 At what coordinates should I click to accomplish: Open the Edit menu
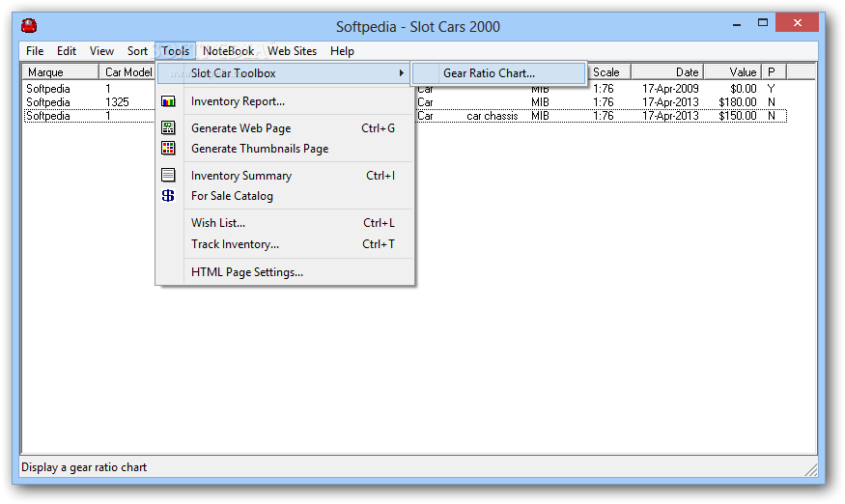click(67, 51)
